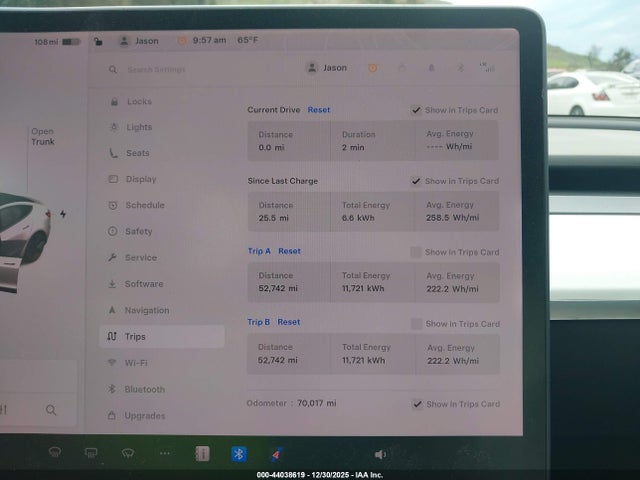This screenshot has width=640, height=480.
Task: Open the Seats settings menu
Action: 129,153
